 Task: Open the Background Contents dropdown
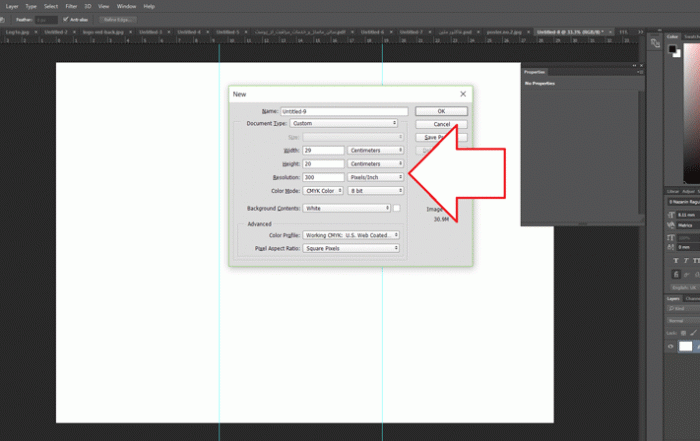click(346, 208)
